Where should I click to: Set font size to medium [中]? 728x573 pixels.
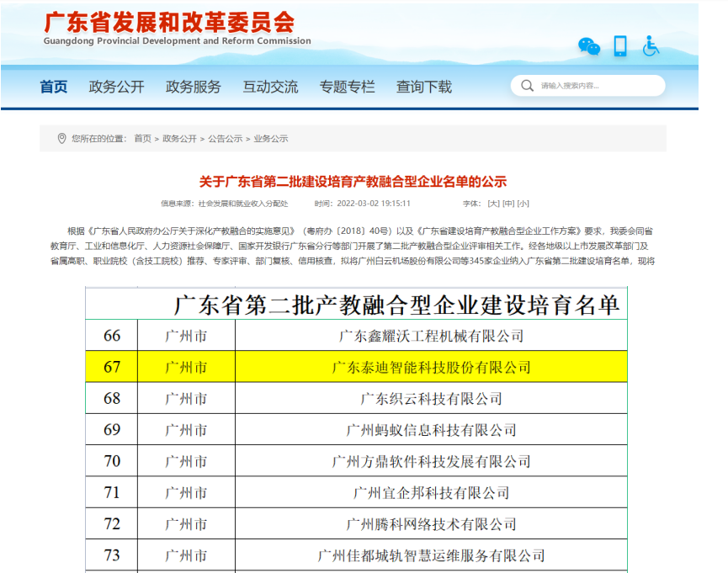pyautogui.click(x=508, y=204)
